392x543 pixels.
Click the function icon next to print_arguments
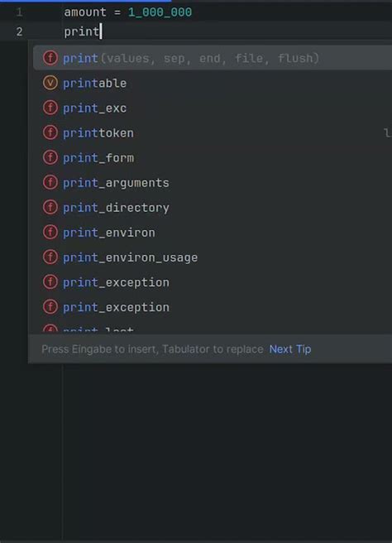[50, 182]
